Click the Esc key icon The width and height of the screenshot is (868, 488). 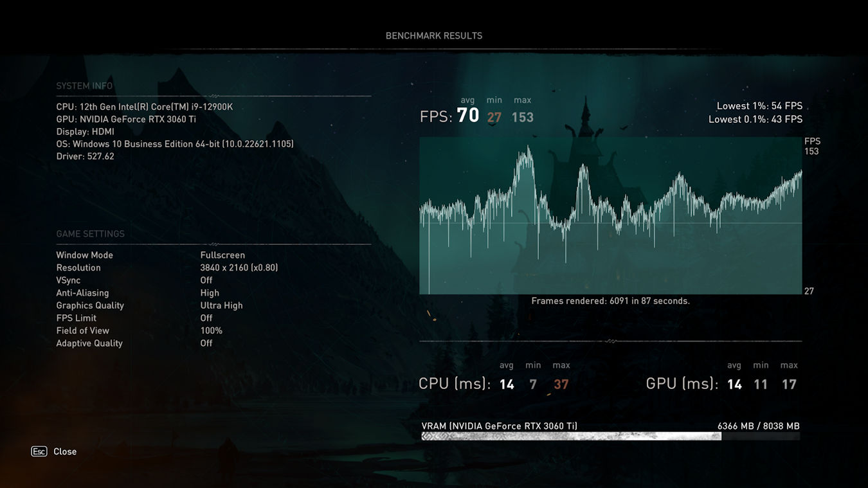(x=39, y=451)
